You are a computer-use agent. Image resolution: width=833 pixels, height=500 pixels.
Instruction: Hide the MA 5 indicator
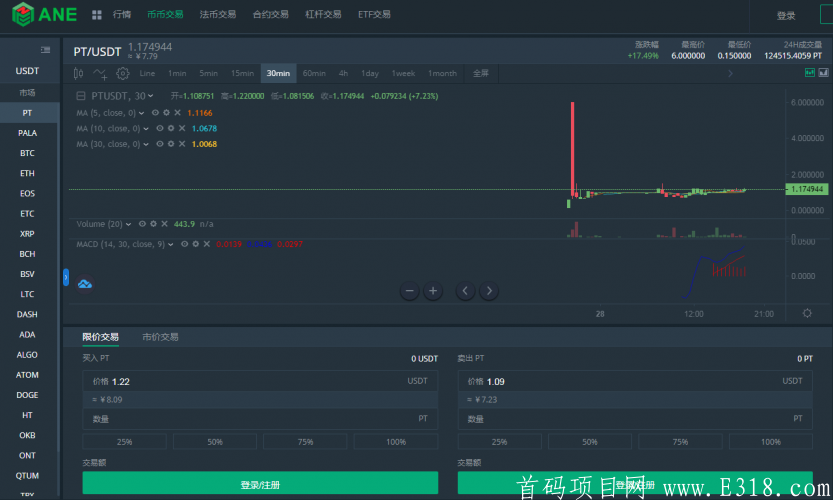pos(155,113)
